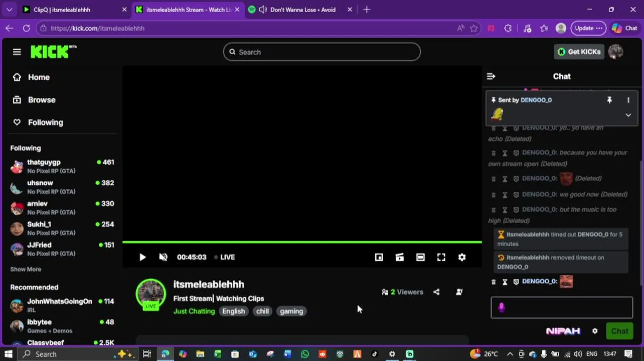The width and height of the screenshot is (644, 361).
Task: Open the Kick profile avatar menu
Action: coord(615,52)
